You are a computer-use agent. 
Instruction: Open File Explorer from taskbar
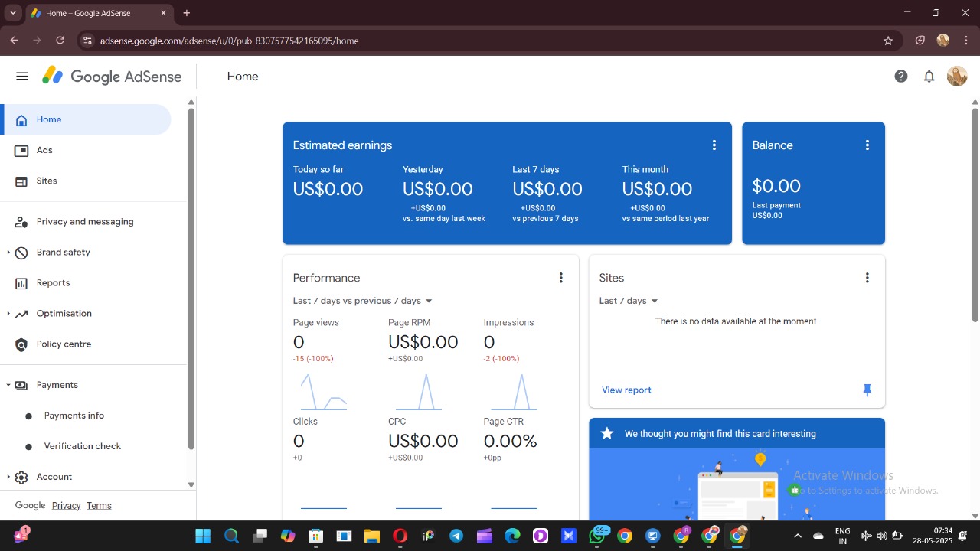tap(372, 536)
